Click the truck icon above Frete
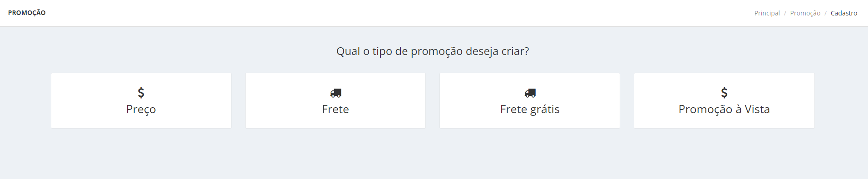The image size is (868, 179). tap(335, 93)
